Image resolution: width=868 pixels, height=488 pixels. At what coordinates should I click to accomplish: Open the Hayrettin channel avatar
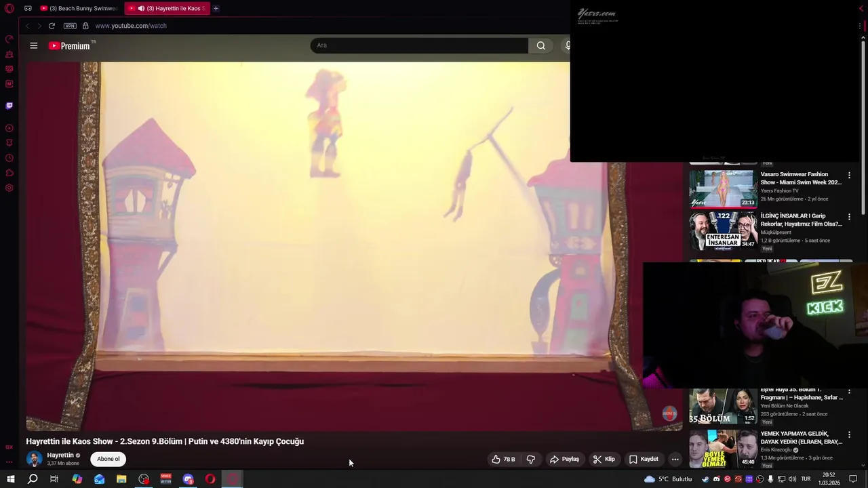coord(34,459)
